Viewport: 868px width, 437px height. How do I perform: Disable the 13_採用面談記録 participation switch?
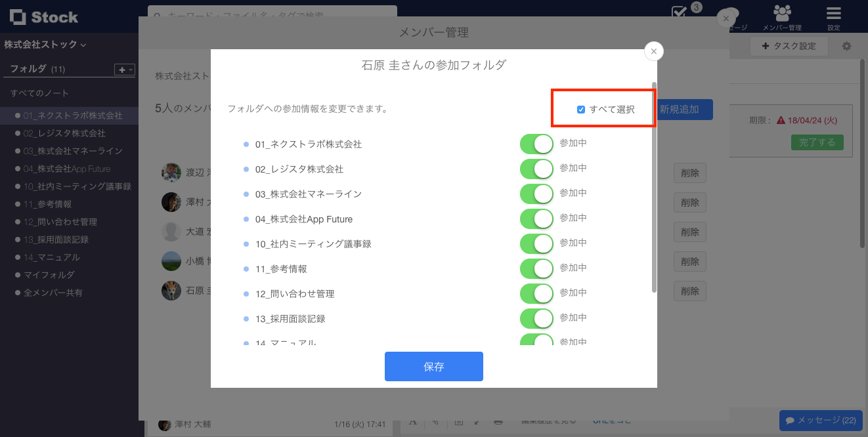tap(536, 318)
